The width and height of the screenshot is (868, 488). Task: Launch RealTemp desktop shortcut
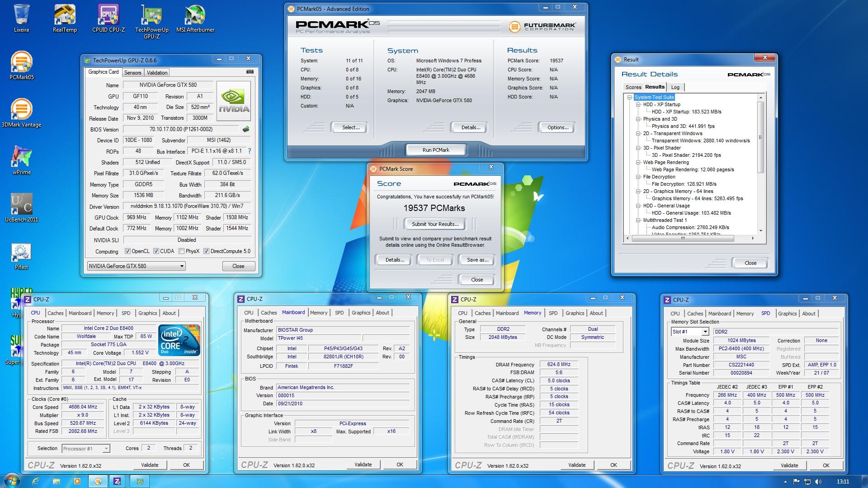click(x=65, y=19)
